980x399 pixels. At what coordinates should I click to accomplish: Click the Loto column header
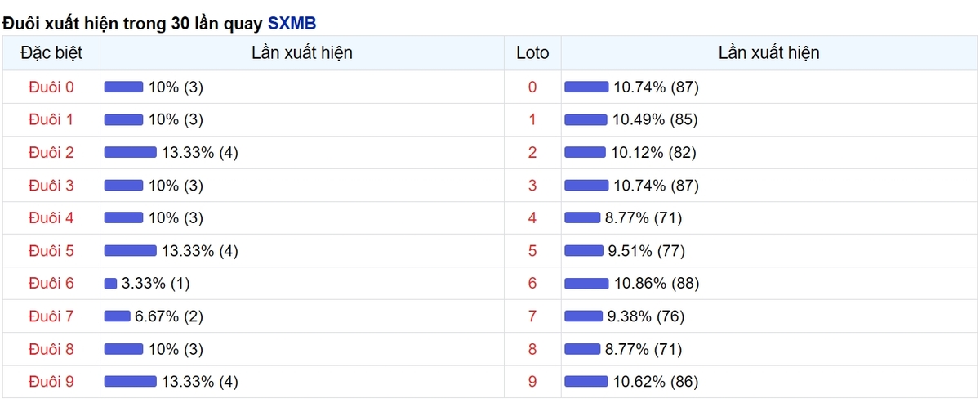(532, 53)
